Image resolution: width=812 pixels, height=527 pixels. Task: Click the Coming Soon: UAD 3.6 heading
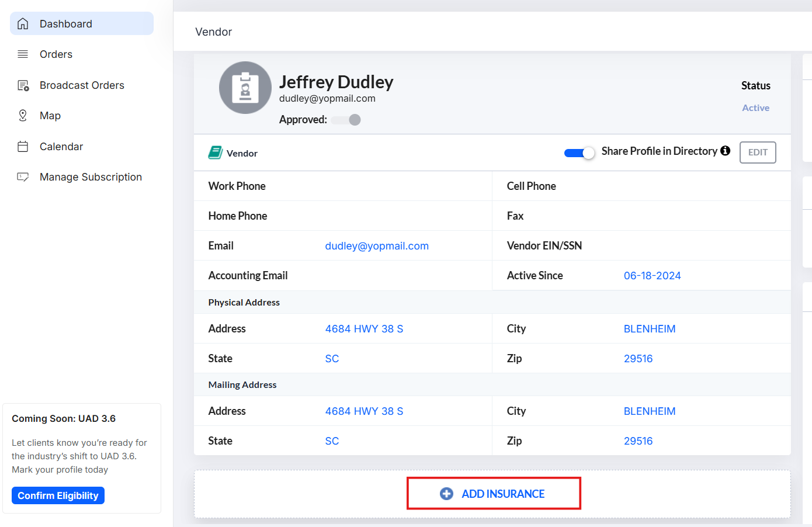64,419
